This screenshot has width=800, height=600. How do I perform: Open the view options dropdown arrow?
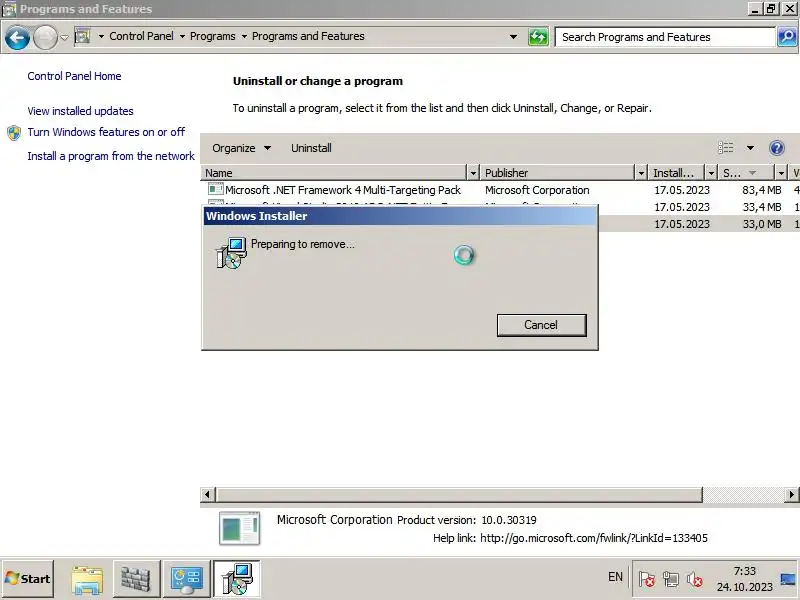(x=750, y=148)
